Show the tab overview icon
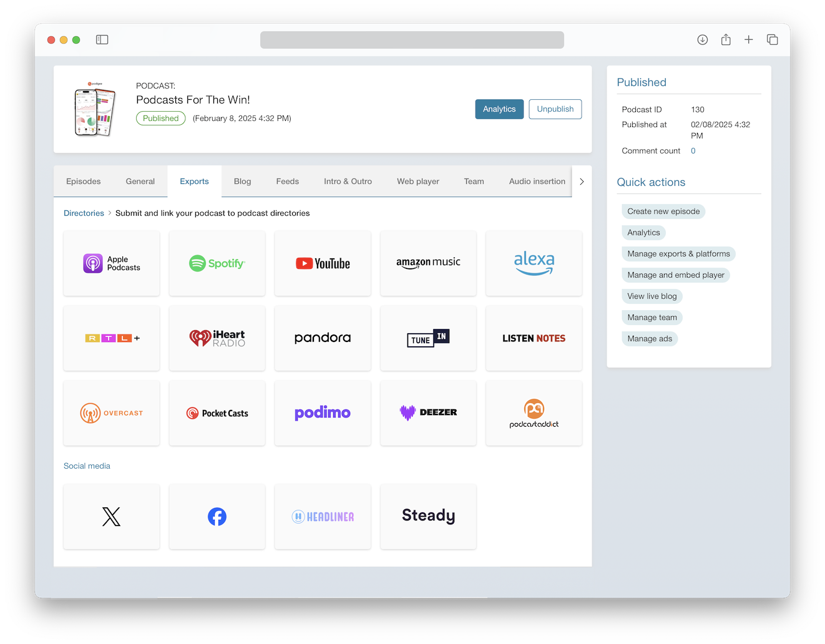This screenshot has width=825, height=644. tap(773, 40)
